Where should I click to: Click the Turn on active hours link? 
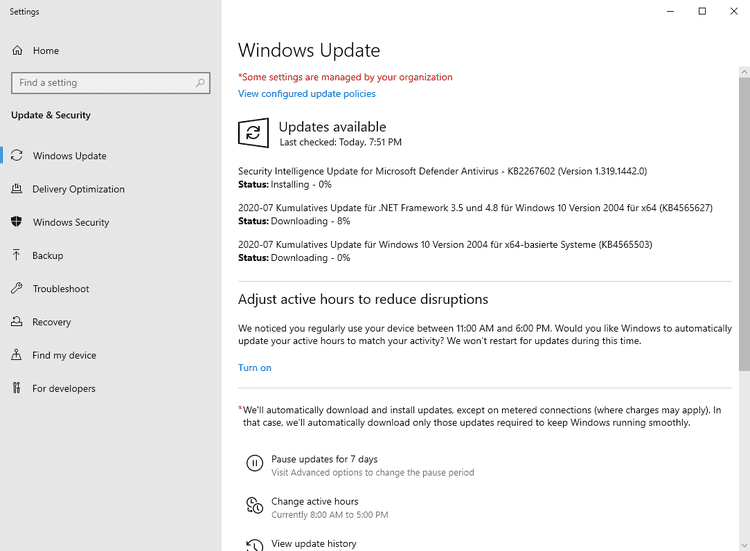coord(254,367)
